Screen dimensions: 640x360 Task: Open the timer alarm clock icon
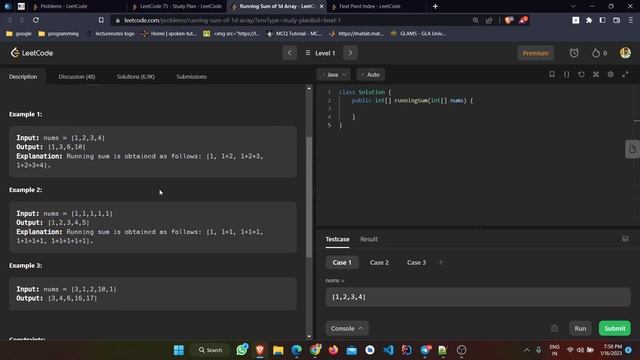(574, 53)
